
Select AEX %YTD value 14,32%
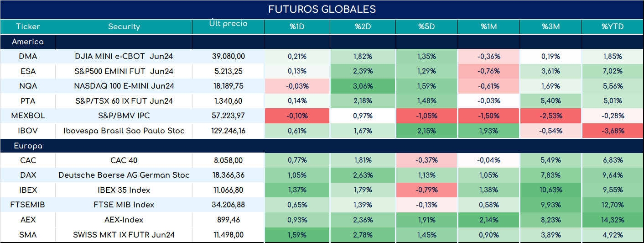[x=613, y=220]
